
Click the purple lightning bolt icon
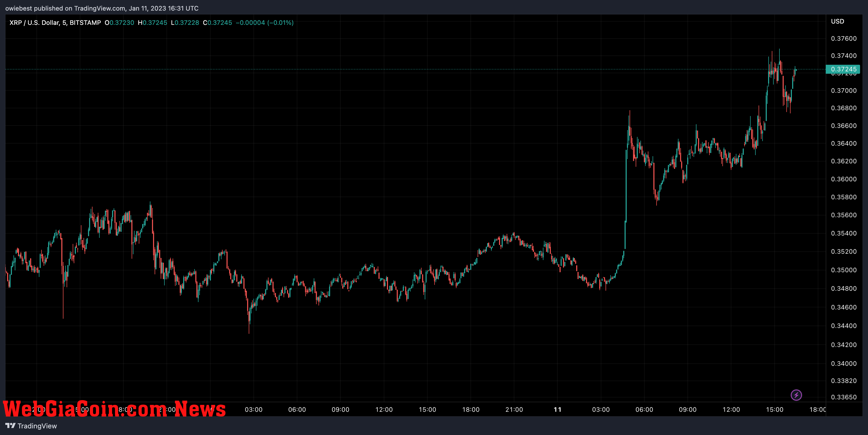click(796, 395)
